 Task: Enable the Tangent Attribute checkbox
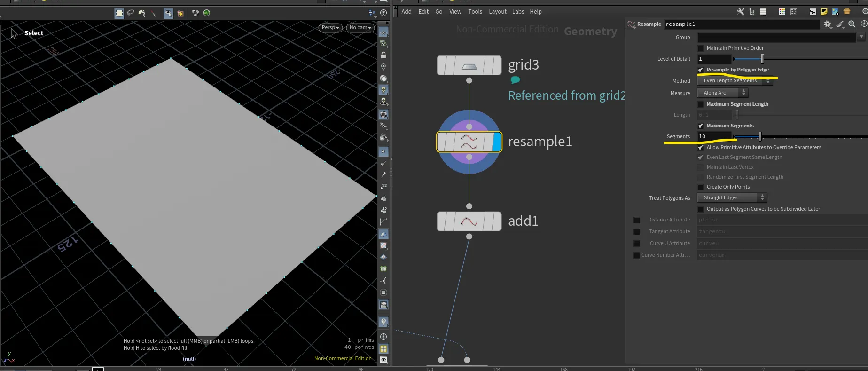point(637,232)
